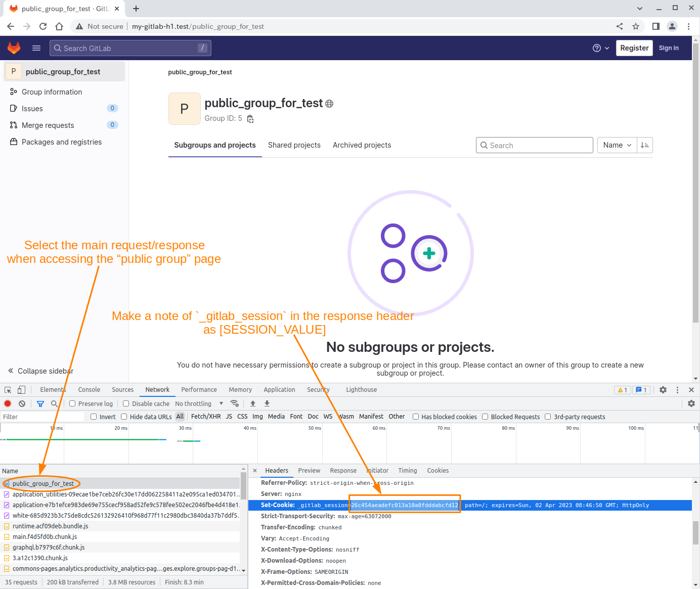Click the Register button
The image size is (700, 589).
point(634,48)
